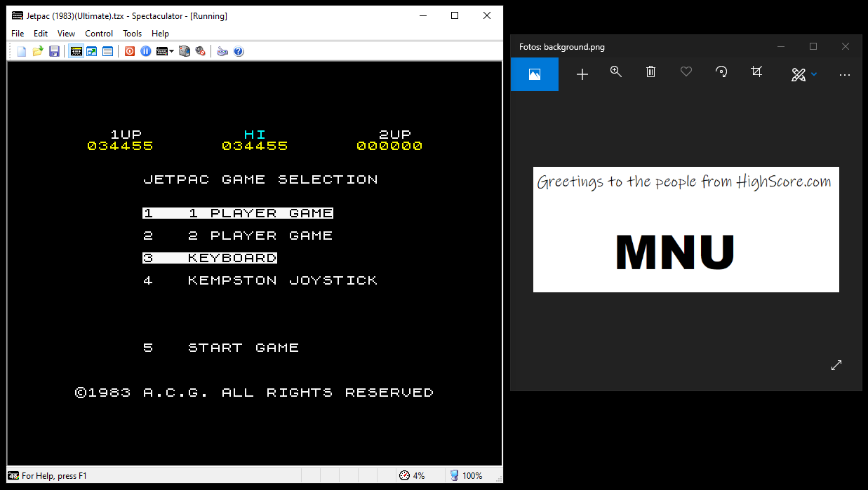Viewport: 868px width, 490px height.
Task: Toggle the blue Pause emulation button
Action: click(145, 51)
